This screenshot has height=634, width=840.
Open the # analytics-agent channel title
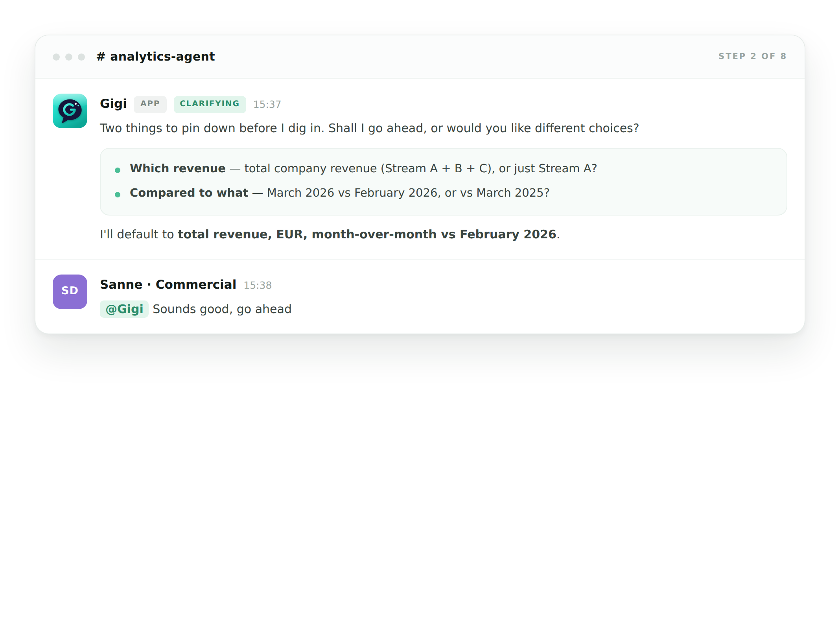coord(156,57)
